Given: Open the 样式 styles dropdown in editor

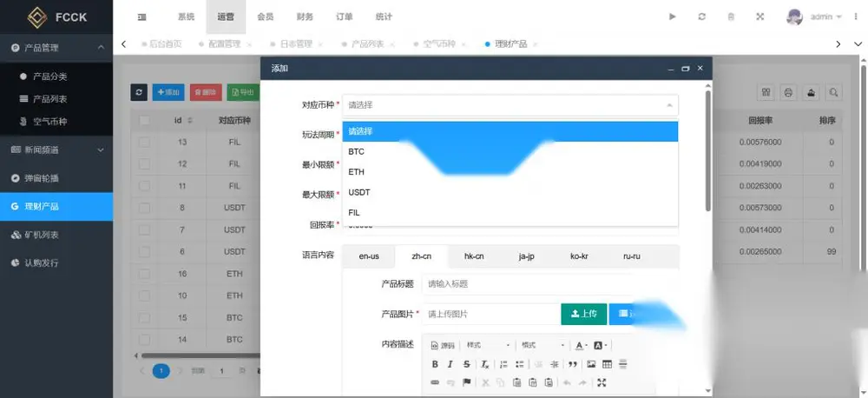Looking at the screenshot, I should tap(488, 345).
